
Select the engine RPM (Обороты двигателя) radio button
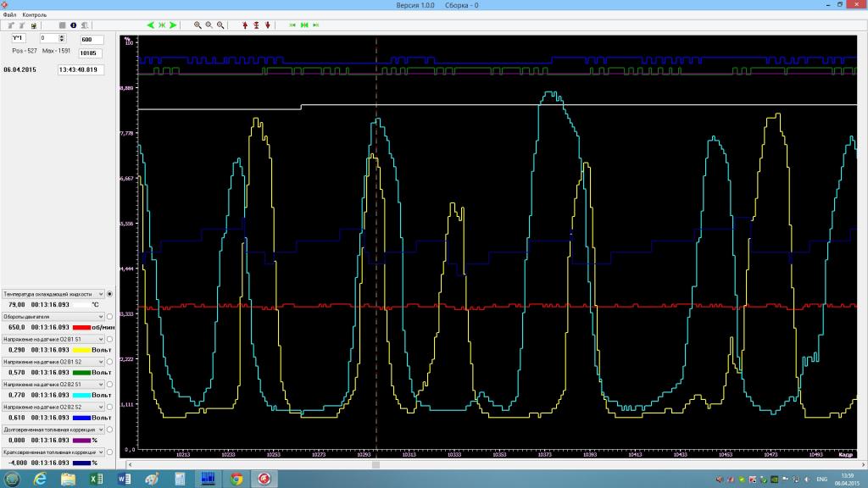click(110, 316)
